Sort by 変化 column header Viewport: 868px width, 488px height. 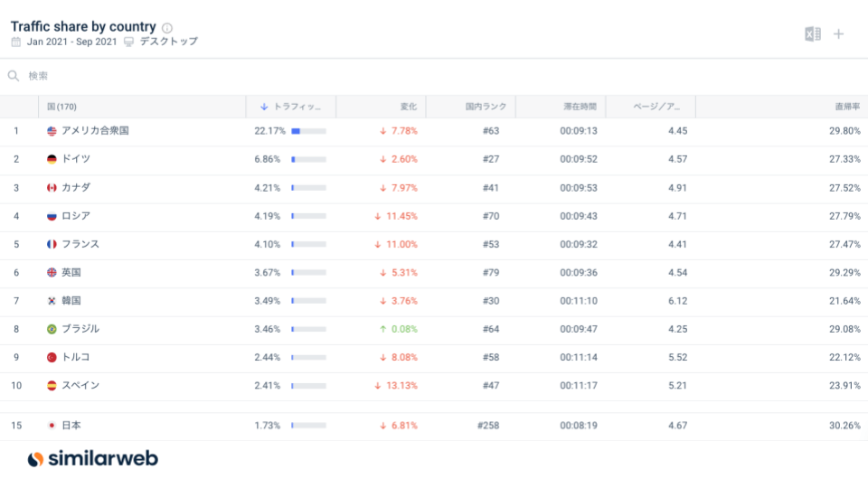[408, 107]
